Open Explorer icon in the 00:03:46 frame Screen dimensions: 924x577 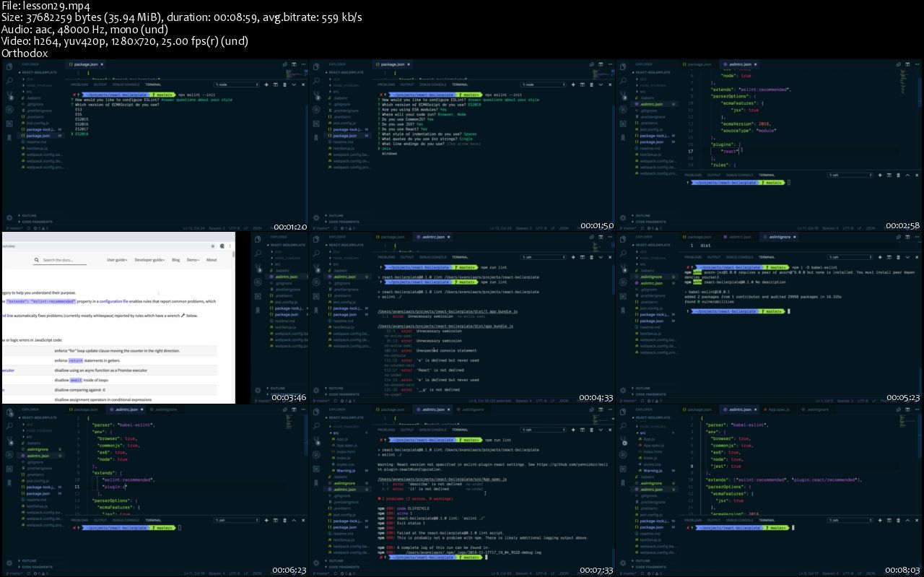[258, 239]
